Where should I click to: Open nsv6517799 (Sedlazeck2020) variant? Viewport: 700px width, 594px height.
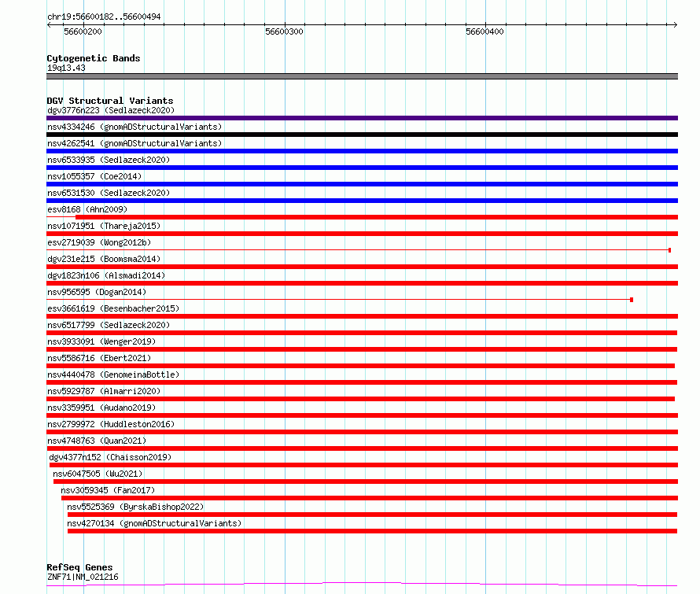(x=109, y=325)
